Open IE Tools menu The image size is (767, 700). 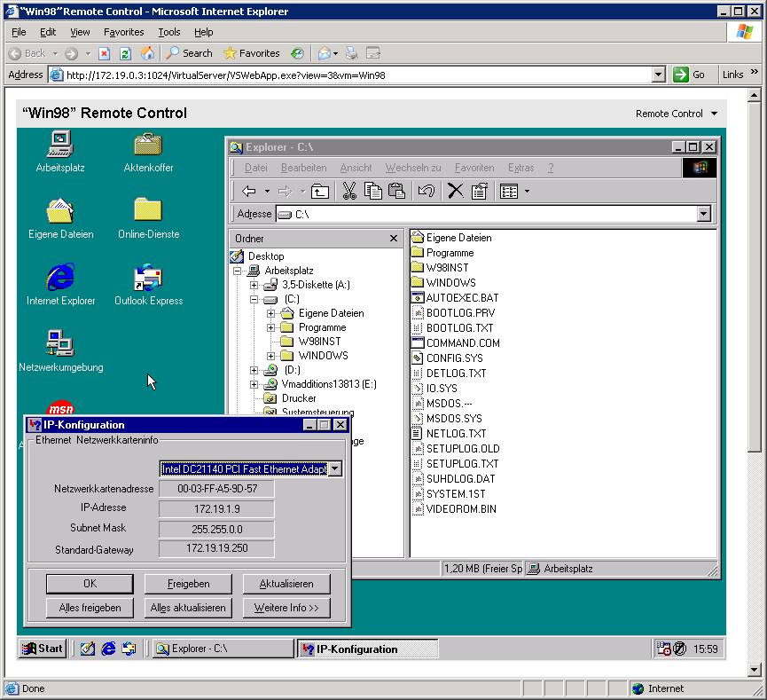pyautogui.click(x=169, y=32)
